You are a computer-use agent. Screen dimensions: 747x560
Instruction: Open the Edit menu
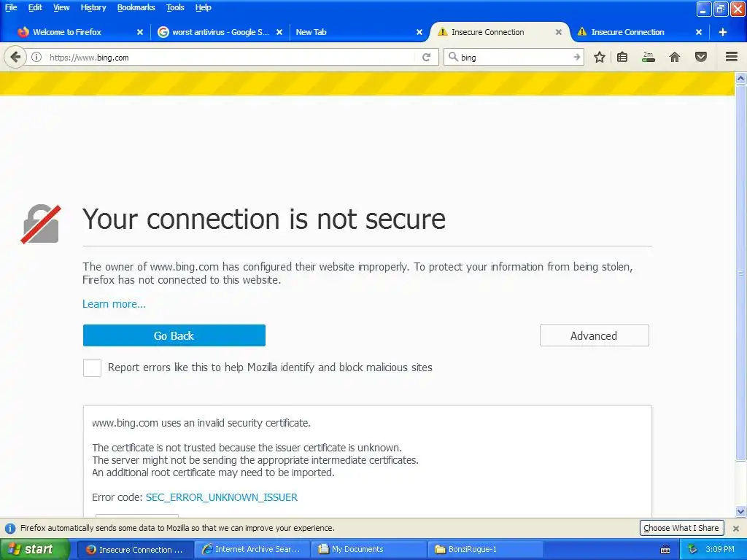[x=35, y=7]
